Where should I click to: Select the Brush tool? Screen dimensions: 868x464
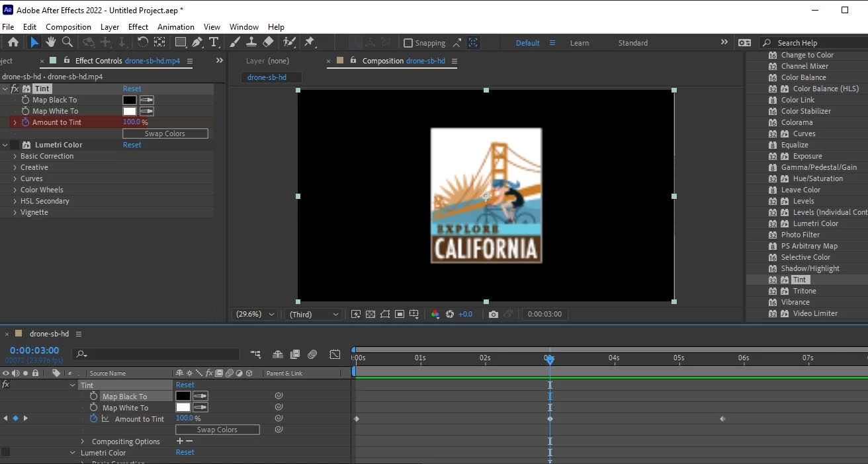(235, 42)
